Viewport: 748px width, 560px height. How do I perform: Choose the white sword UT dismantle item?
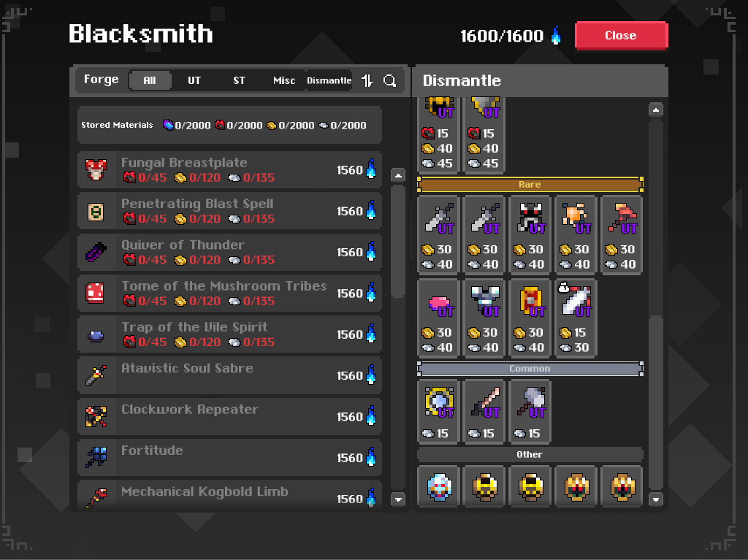[576, 318]
